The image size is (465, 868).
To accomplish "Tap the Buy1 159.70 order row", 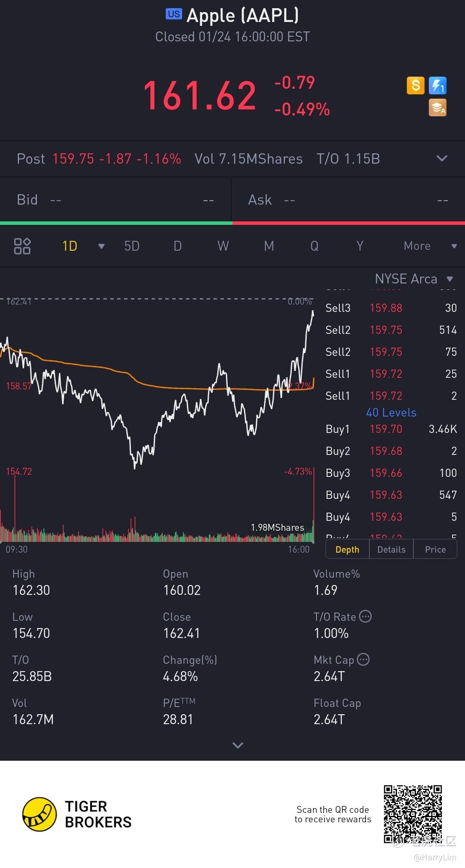I will pos(391,429).
